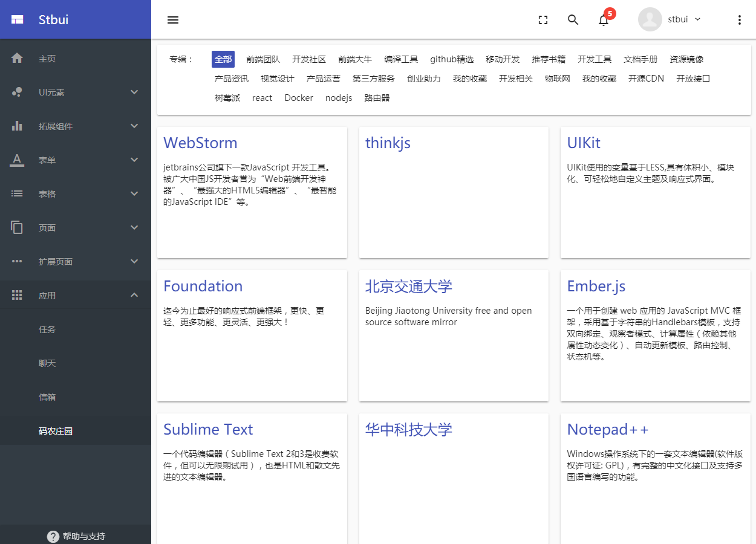Viewport: 756px width, 544px height.
Task: Click 帮助与支持 at sidebar bottom
Action: coord(84,536)
